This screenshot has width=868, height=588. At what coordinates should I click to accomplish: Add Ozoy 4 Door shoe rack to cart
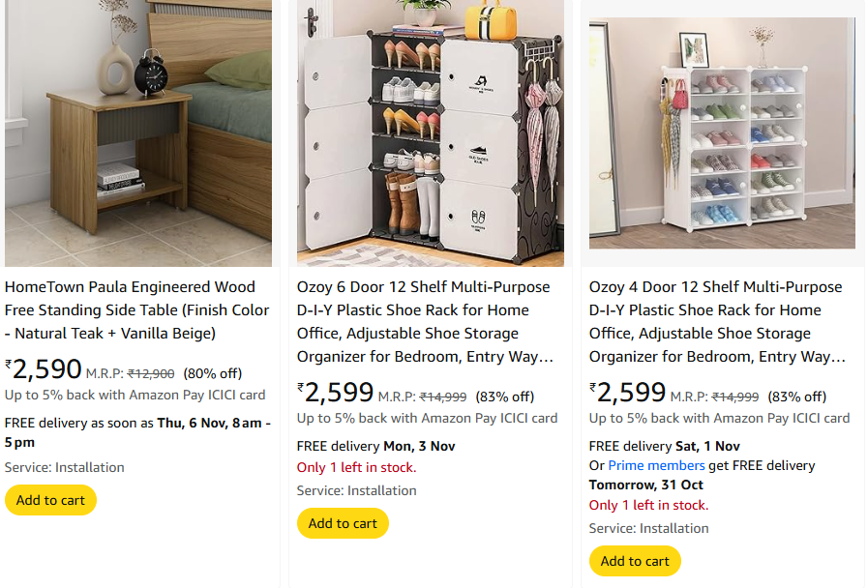[x=635, y=561]
